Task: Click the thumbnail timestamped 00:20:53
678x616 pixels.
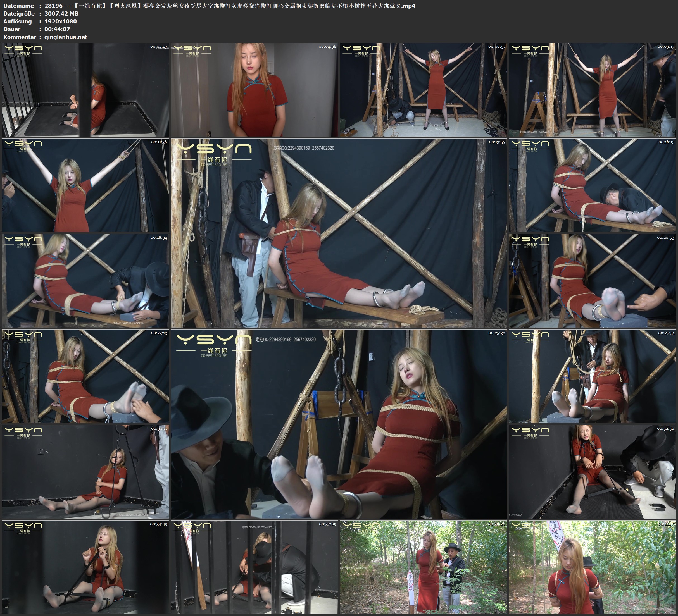Action: (x=592, y=280)
